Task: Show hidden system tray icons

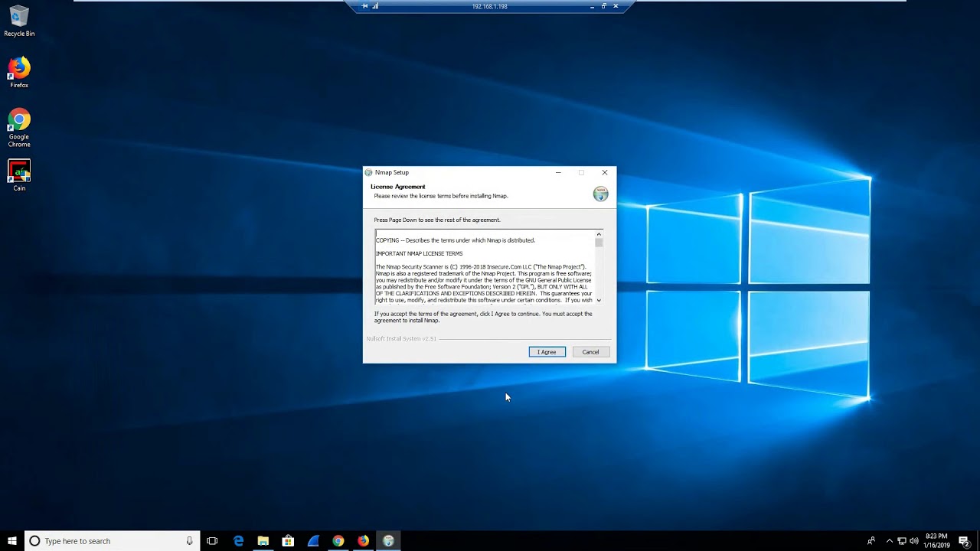Action: pos(889,541)
